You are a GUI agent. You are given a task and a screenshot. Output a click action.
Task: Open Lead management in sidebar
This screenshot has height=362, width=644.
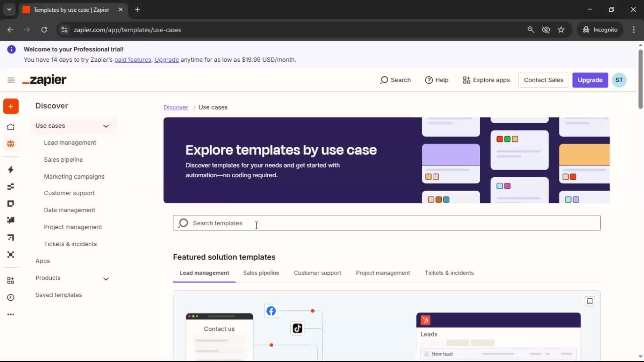(x=70, y=143)
